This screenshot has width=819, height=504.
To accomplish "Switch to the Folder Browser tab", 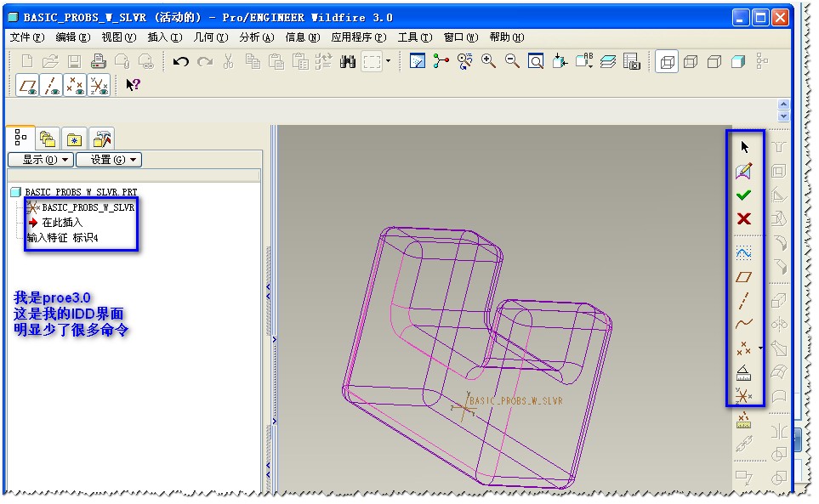I will click(x=48, y=139).
